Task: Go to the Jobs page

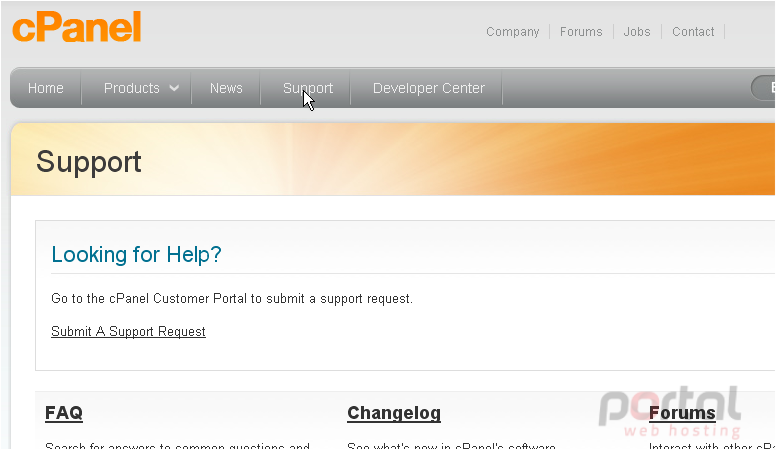Action: pos(636,32)
